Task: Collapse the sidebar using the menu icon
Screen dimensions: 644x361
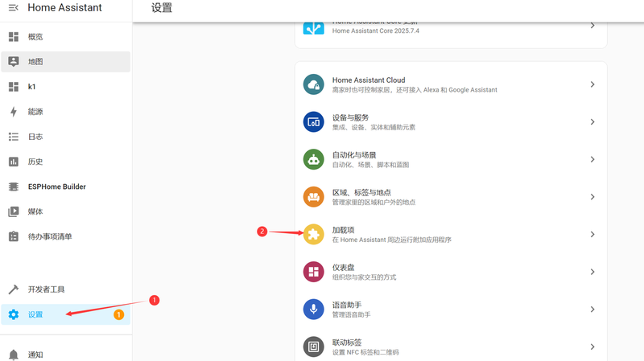Action: pyautogui.click(x=13, y=8)
